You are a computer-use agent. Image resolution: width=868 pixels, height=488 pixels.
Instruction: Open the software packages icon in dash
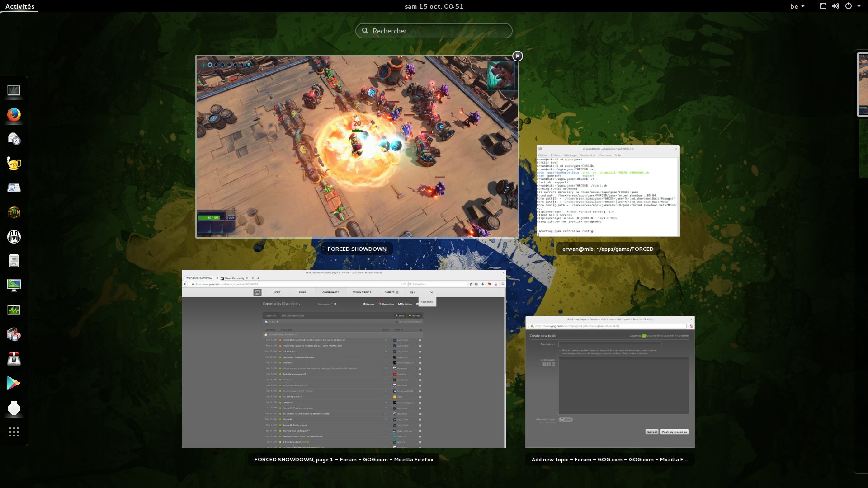click(14, 334)
